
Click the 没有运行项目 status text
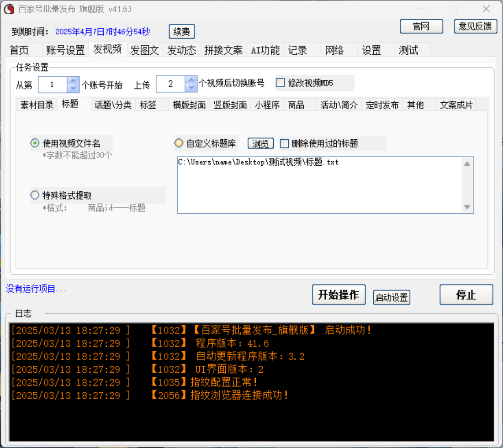coord(36,289)
